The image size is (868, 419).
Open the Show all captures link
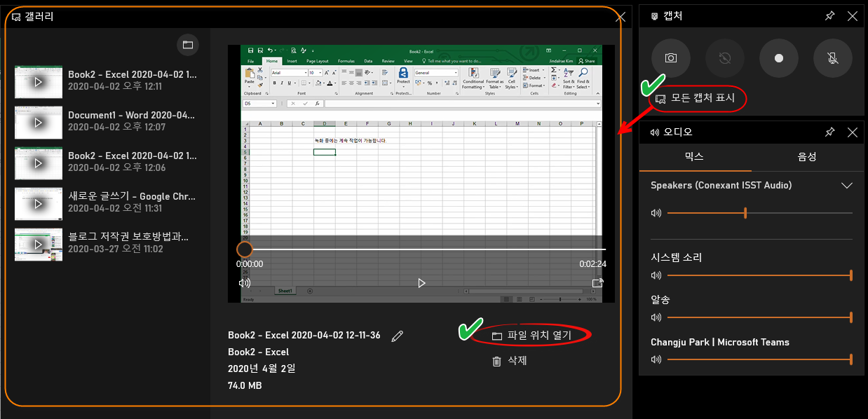695,98
